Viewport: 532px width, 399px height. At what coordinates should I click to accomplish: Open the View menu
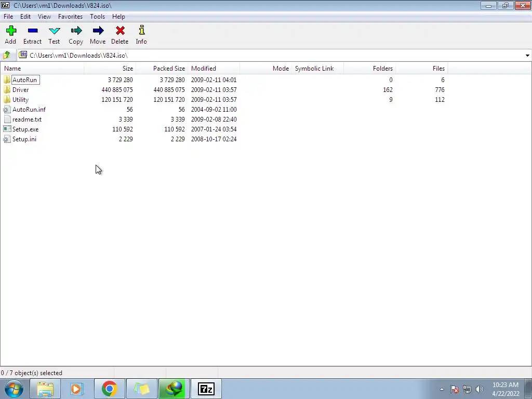pos(44,16)
